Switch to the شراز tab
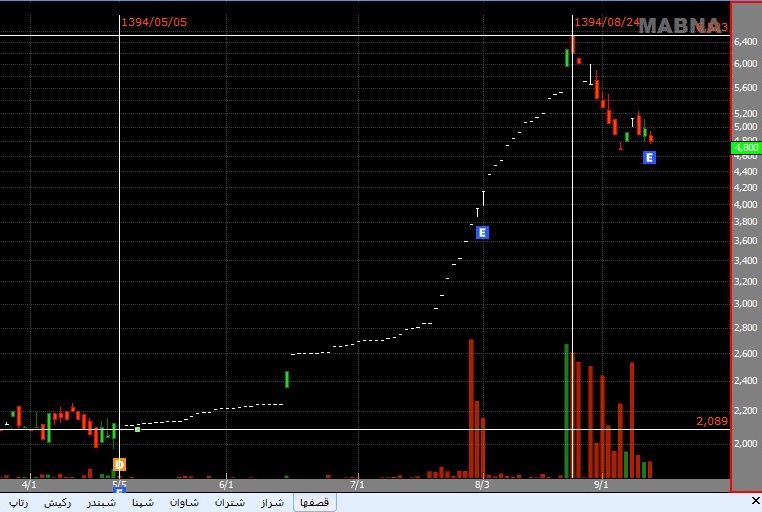 point(272,502)
